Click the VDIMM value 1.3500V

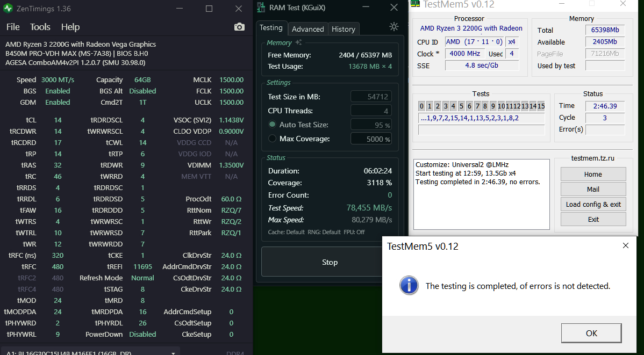[231, 165]
